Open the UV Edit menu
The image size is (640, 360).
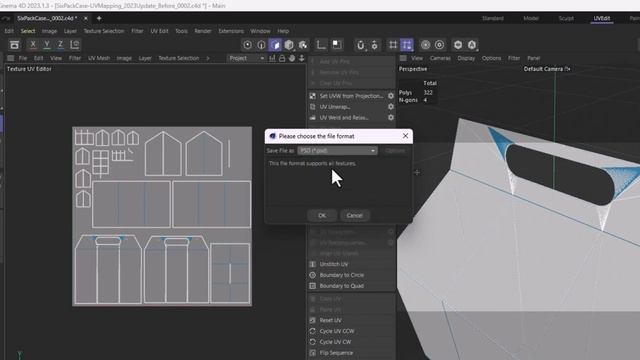click(x=159, y=31)
